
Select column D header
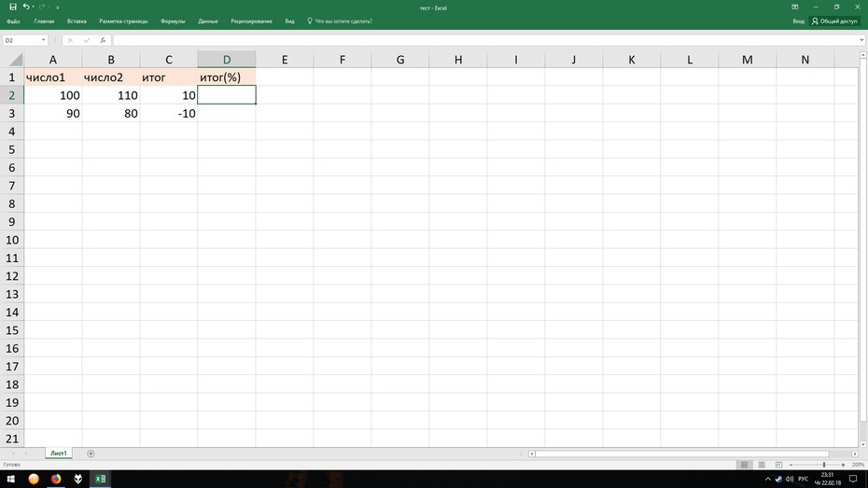[x=227, y=59]
